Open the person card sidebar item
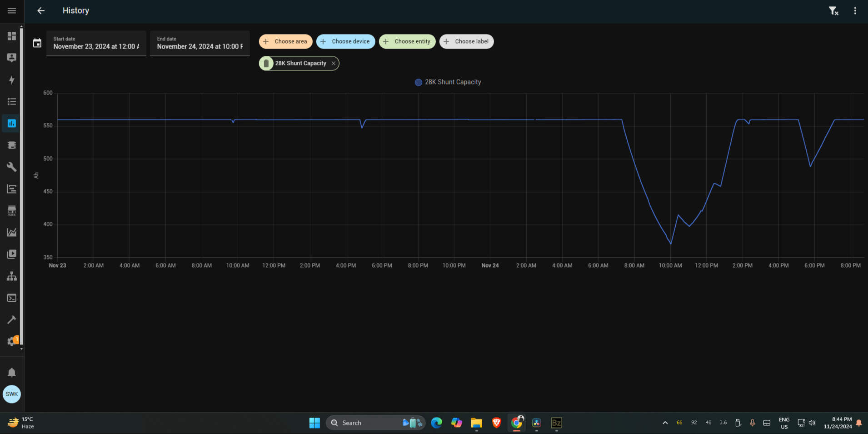 tap(12, 58)
